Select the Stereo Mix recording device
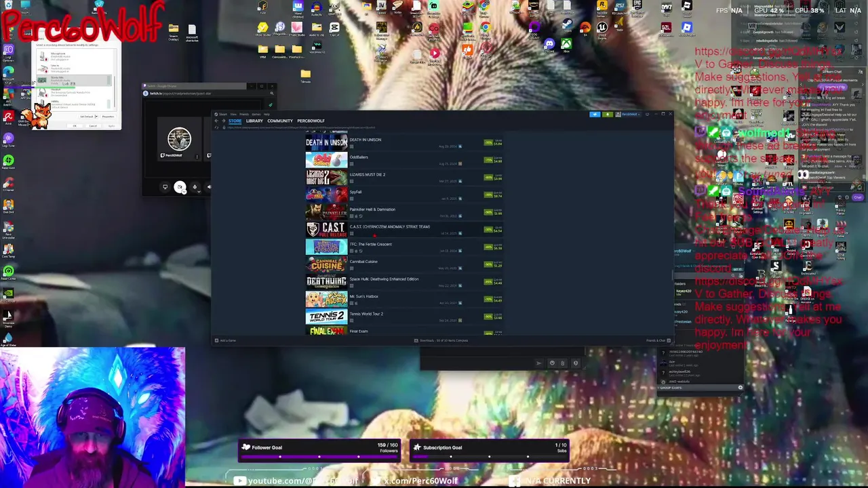The height and width of the screenshot is (488, 868). tap(74, 80)
